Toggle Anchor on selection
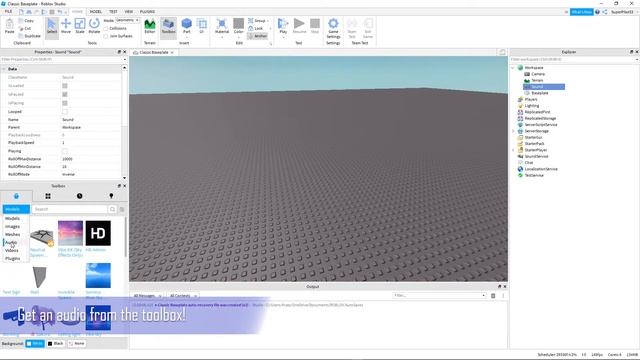 pos(258,36)
